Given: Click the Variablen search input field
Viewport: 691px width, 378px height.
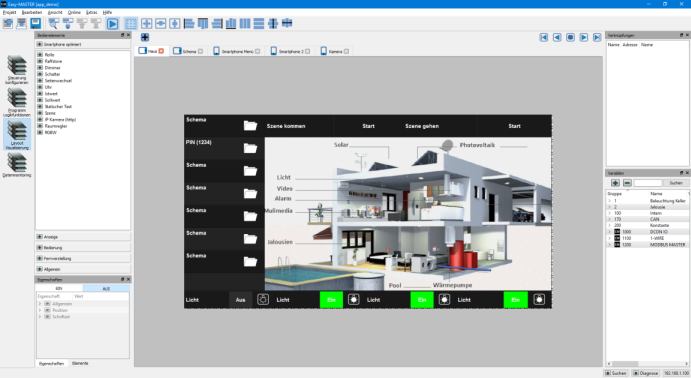Looking at the screenshot, I should point(648,183).
